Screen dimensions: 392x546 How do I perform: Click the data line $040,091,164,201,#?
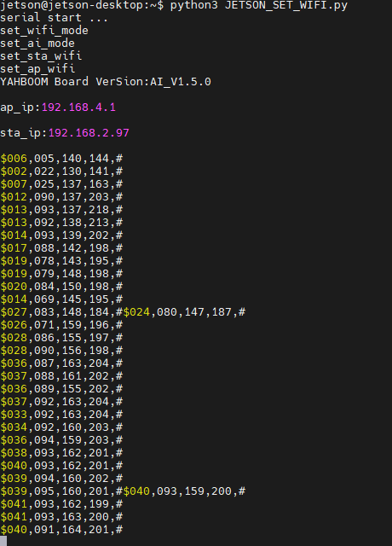coord(61,530)
